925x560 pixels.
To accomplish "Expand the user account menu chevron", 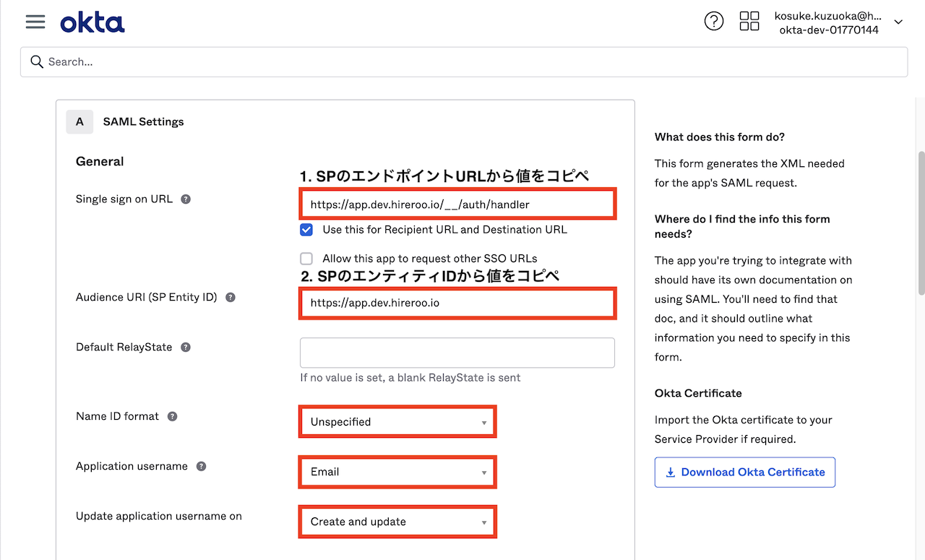I will coord(898,22).
